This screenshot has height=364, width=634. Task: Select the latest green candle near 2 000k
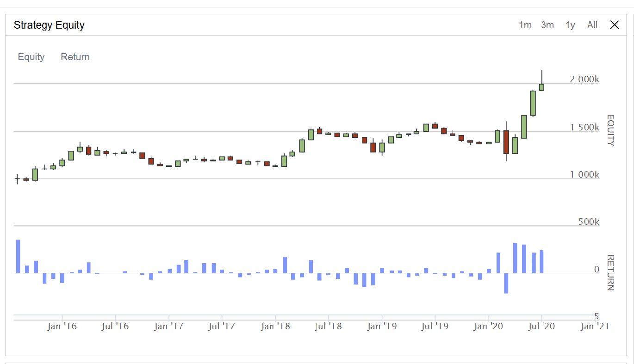point(541,87)
